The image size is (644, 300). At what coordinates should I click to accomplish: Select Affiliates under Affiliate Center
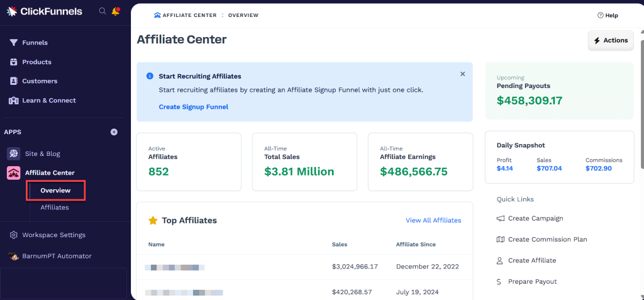[55, 208]
